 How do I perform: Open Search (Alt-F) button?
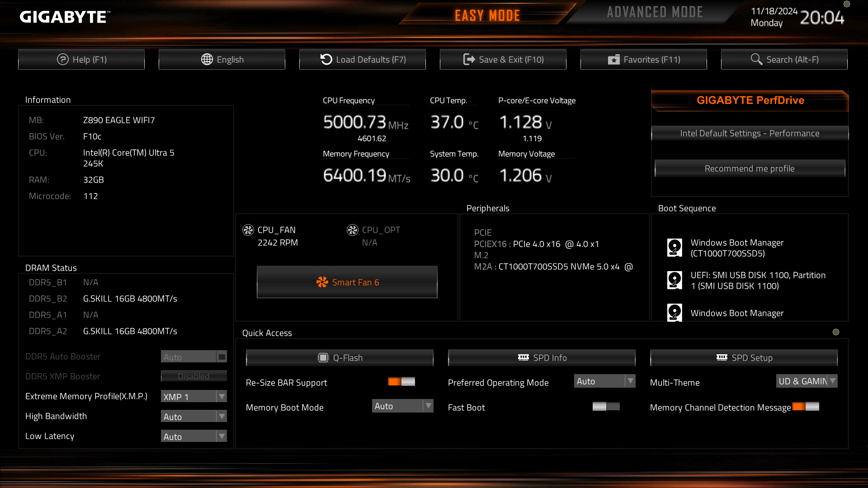pyautogui.click(x=784, y=59)
